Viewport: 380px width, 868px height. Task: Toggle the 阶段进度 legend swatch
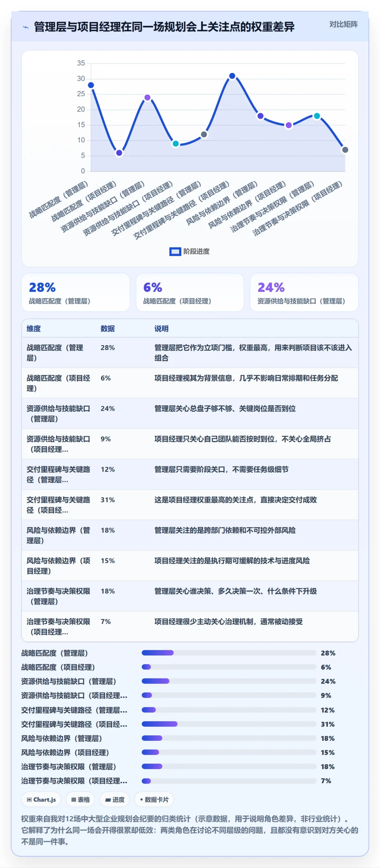tap(175, 252)
